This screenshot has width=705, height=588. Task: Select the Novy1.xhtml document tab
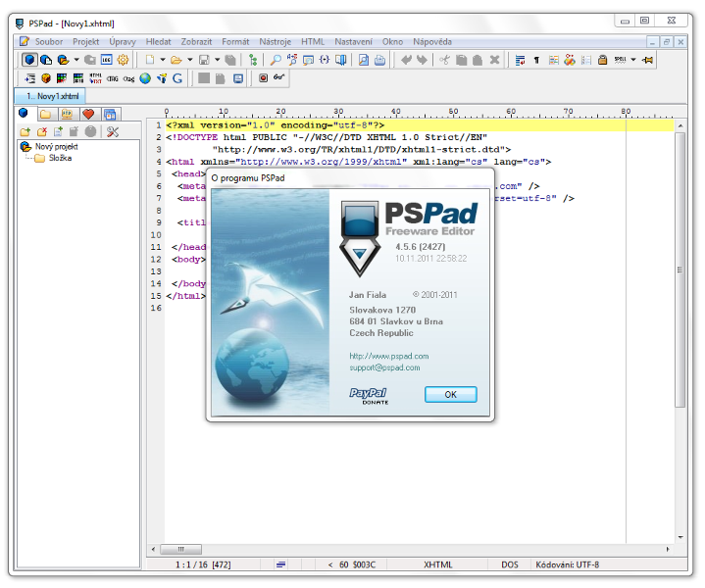(50, 96)
